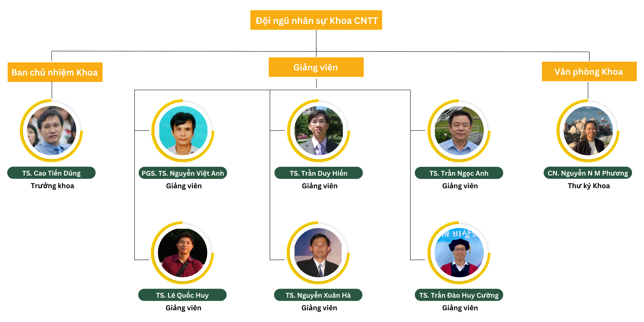
Task: View TS. Trần Ngọc Anh's photo
Action: [x=459, y=130]
